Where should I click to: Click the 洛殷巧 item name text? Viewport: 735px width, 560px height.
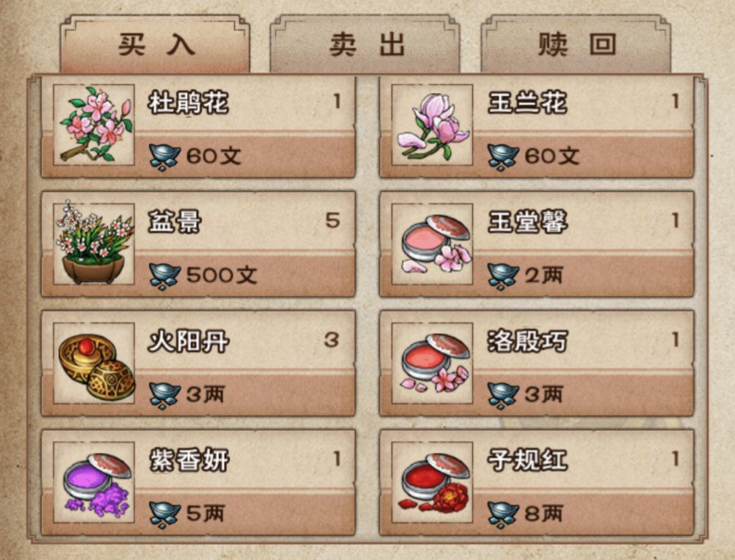[x=527, y=341]
